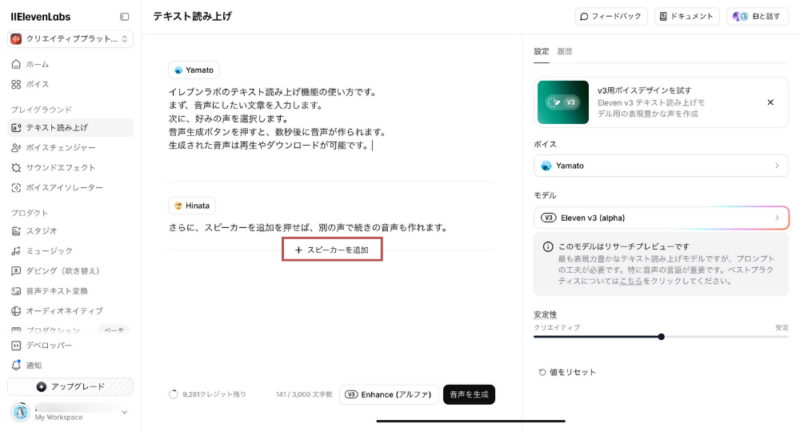Collapse the sidebar with the panel icon
800x432 pixels.
[124, 17]
